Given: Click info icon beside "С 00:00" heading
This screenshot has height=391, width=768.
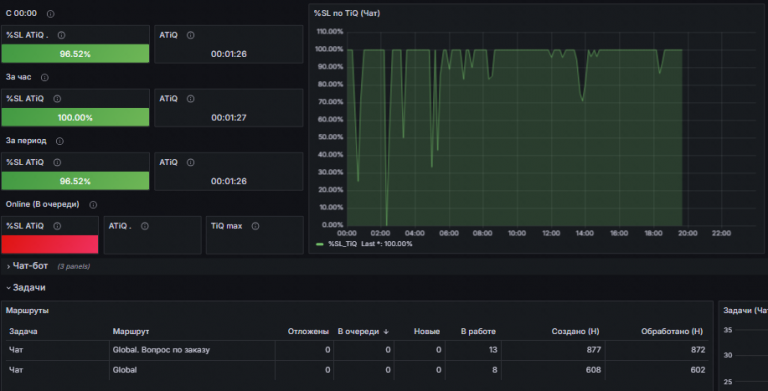Looking at the screenshot, I should (x=50, y=14).
